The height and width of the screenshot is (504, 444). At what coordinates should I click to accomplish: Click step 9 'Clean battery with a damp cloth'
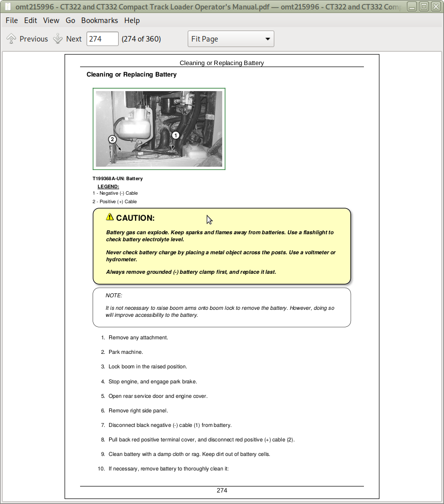[x=189, y=454]
